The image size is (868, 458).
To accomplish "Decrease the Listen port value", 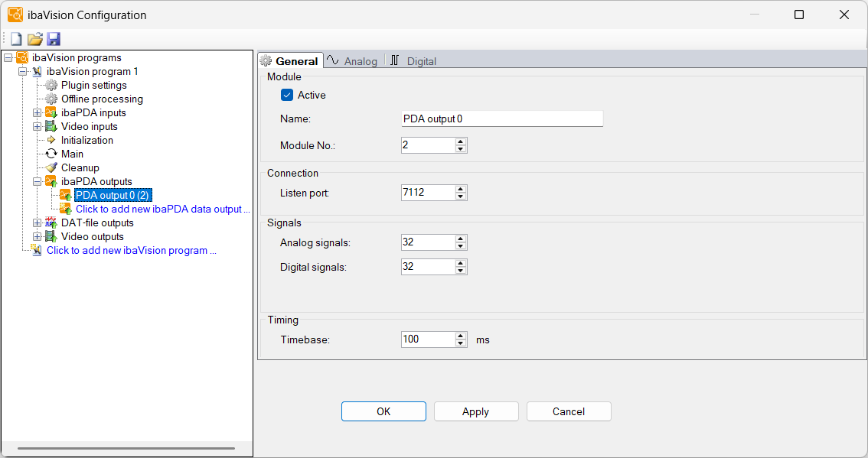I will (461, 197).
